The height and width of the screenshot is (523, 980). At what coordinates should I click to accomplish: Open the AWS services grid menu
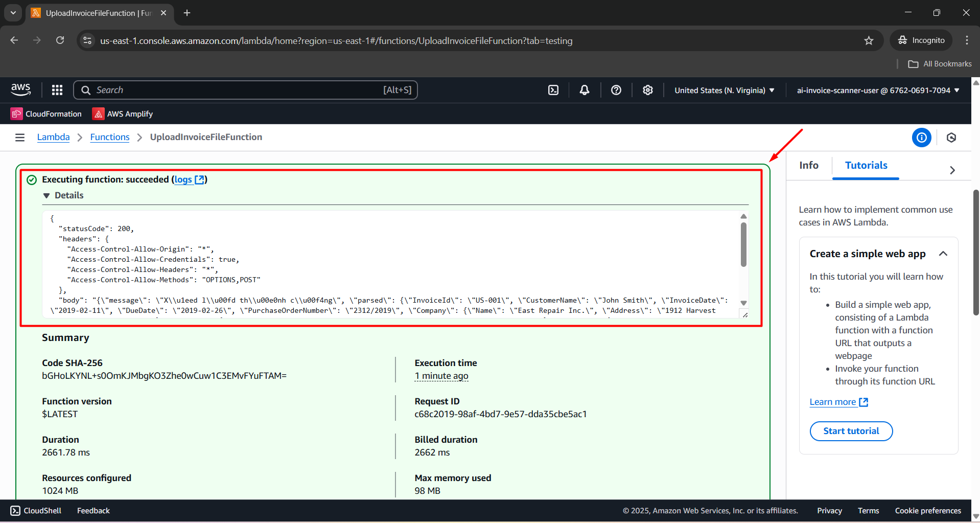pyautogui.click(x=57, y=90)
